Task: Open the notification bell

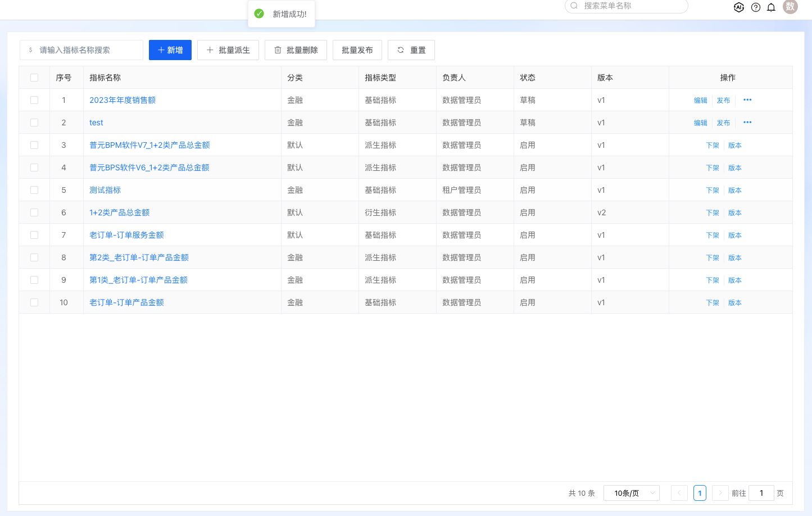Action: [772, 7]
